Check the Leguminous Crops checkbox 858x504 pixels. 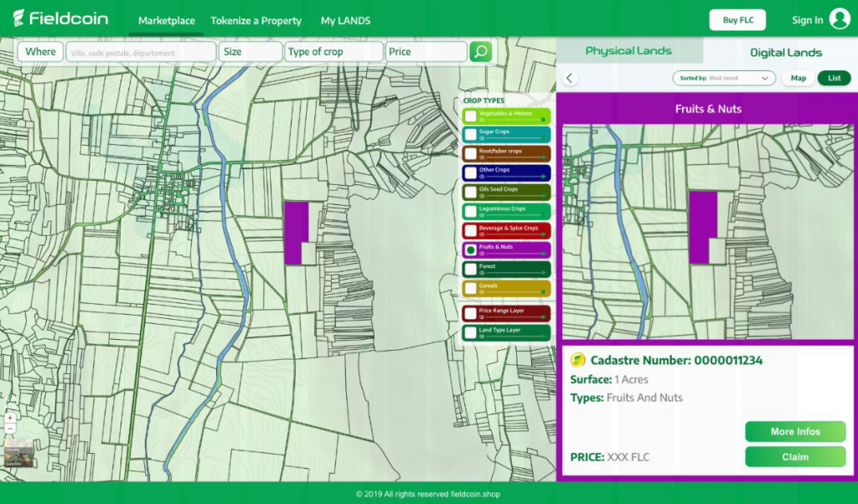[x=471, y=212]
